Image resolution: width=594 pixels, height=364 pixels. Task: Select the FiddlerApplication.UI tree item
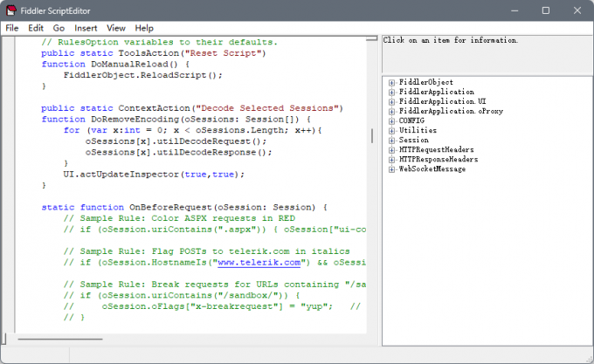pos(434,102)
